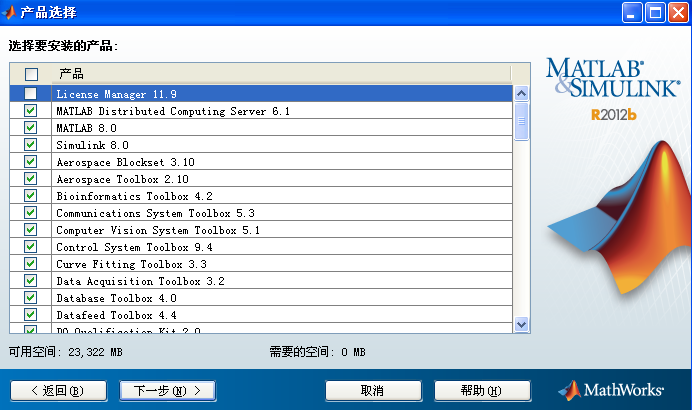The width and height of the screenshot is (692, 410).
Task: Select Computer Vision System Toolbox 5.1 text
Action: pos(158,230)
